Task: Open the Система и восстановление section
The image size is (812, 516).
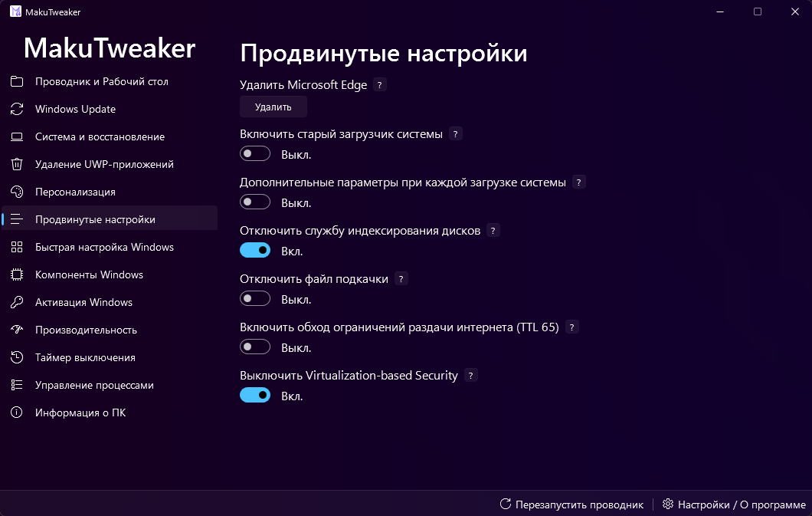Action: 100,136
